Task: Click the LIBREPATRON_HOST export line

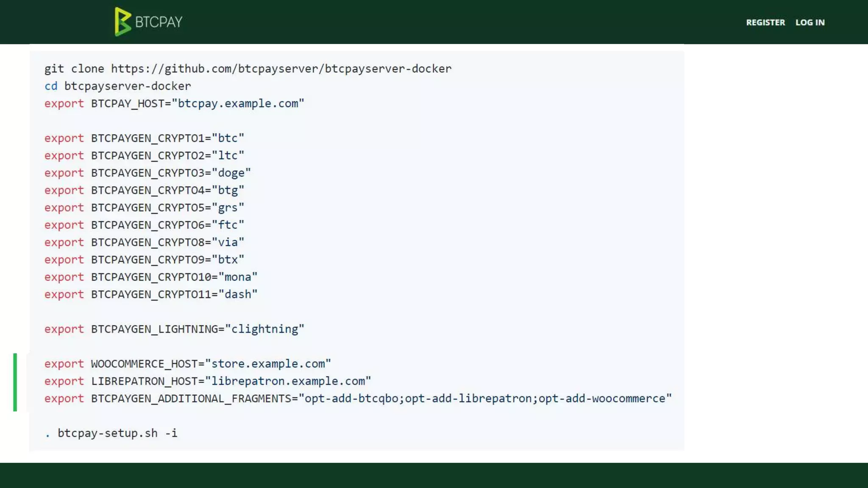Action: pos(208,381)
